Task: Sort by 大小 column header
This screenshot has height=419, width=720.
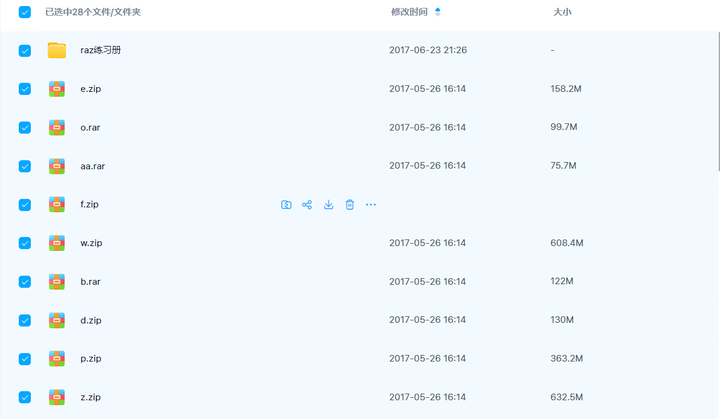Action: tap(562, 12)
